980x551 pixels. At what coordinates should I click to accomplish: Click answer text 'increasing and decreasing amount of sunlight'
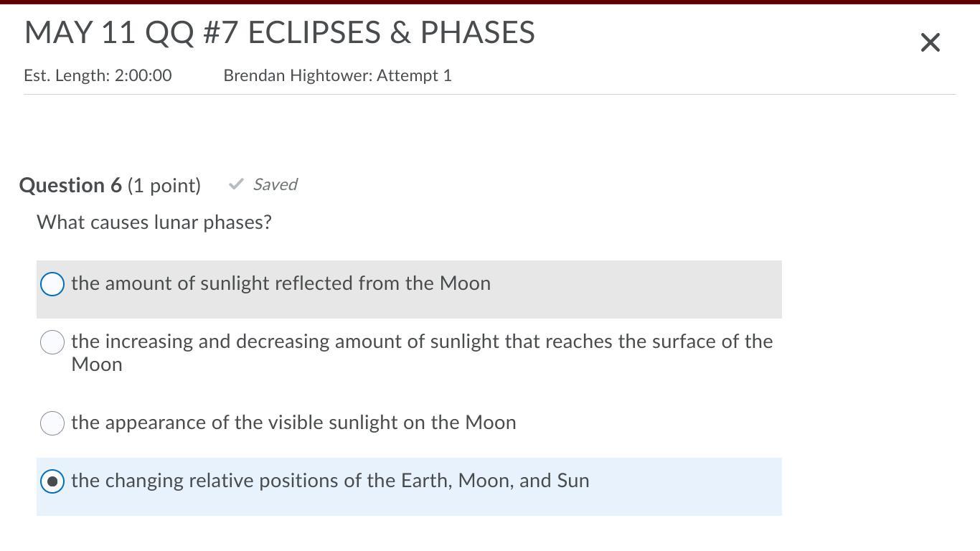click(x=421, y=342)
